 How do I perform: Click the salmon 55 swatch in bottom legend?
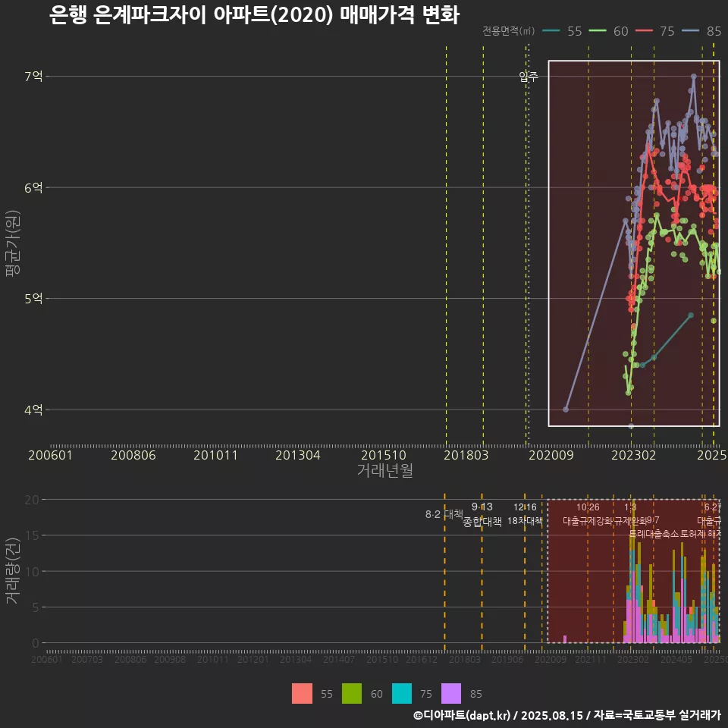tap(302, 694)
